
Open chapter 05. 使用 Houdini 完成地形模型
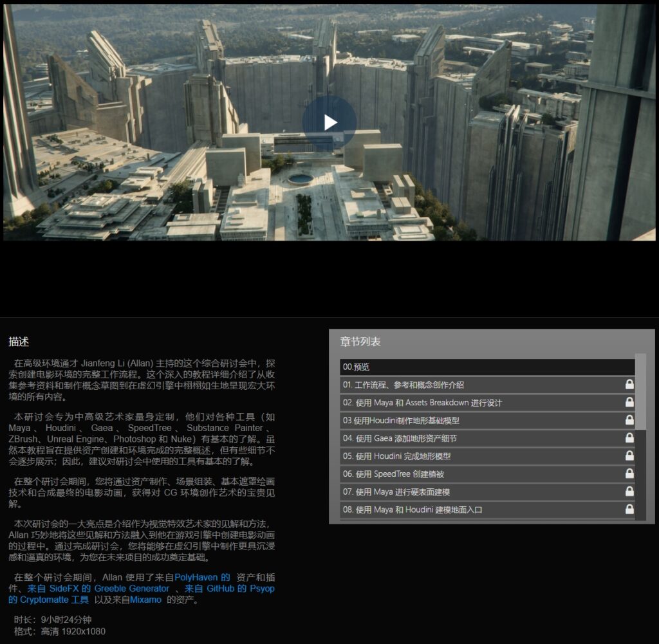tap(487, 456)
